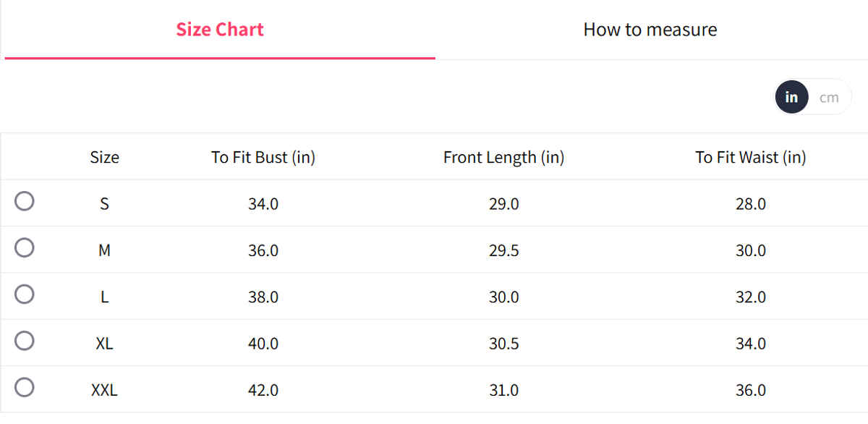Image resolution: width=868 pixels, height=424 pixels.
Task: Pick the size L radio button
Action: tap(25, 294)
